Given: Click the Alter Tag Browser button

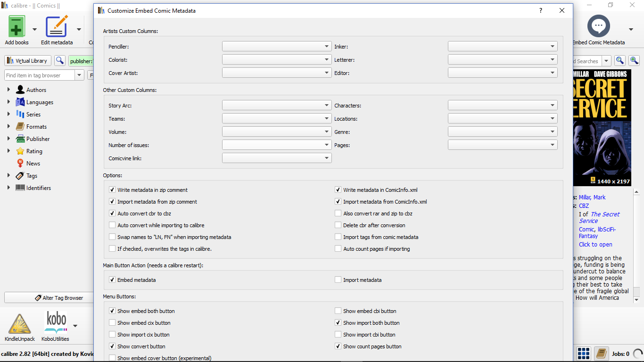Looking at the screenshot, I should [x=49, y=298].
